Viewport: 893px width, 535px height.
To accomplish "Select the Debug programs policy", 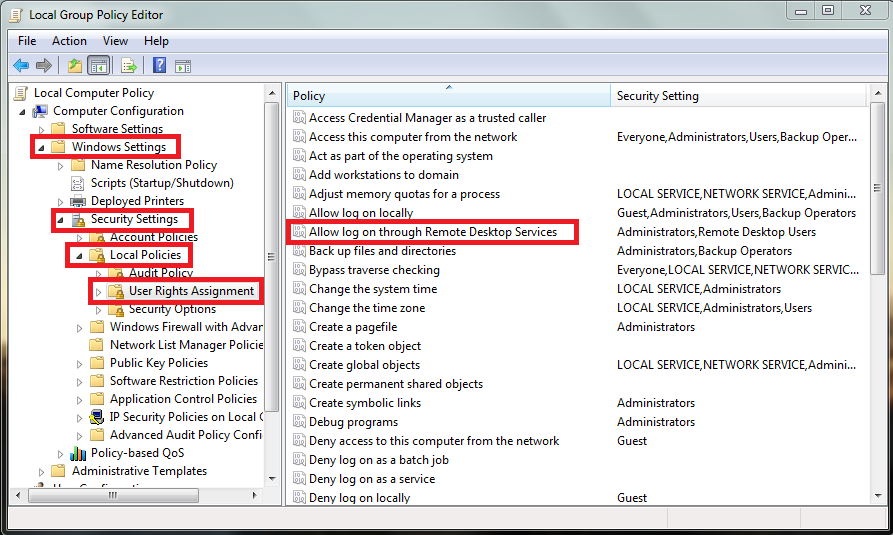I will [x=353, y=422].
